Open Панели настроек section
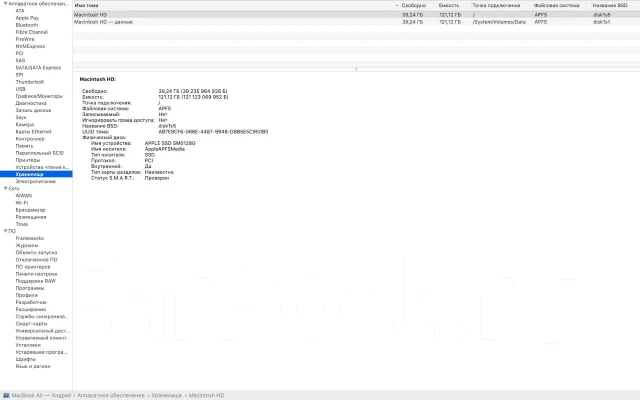 (x=36, y=274)
